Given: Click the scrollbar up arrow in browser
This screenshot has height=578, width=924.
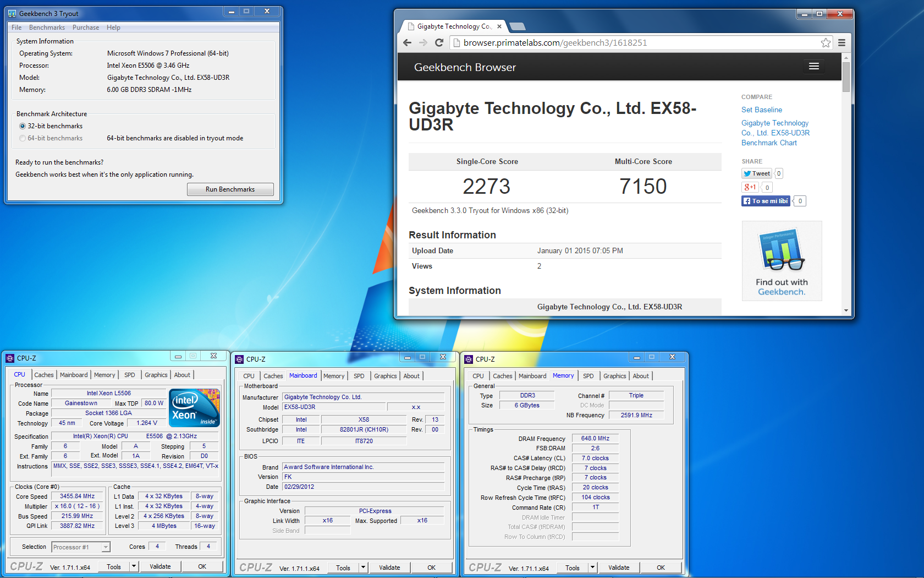Looking at the screenshot, I should 846,57.
